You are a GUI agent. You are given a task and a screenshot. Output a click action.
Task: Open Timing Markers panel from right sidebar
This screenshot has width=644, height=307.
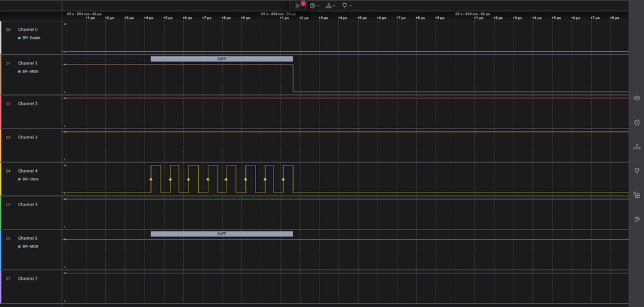pos(637,171)
